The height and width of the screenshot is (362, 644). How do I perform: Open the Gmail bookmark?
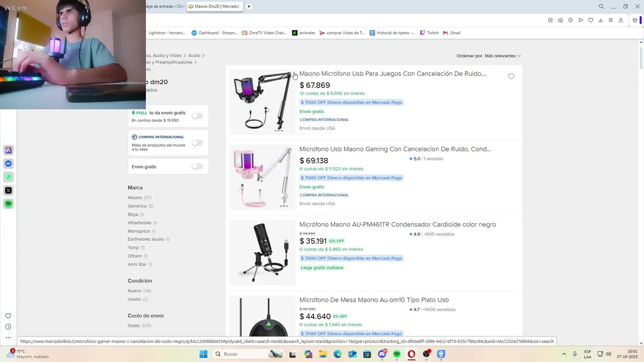pyautogui.click(x=452, y=33)
